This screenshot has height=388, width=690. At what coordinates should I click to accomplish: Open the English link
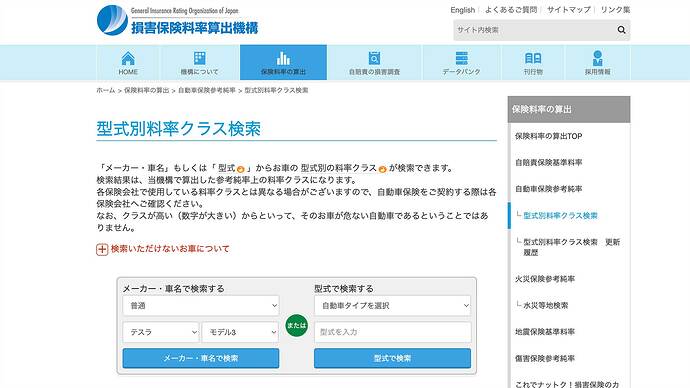pyautogui.click(x=462, y=10)
